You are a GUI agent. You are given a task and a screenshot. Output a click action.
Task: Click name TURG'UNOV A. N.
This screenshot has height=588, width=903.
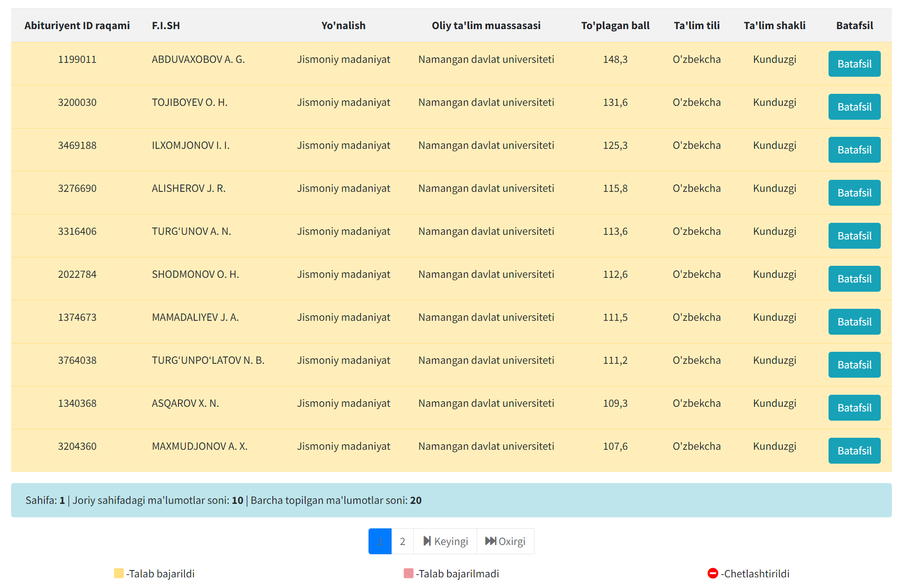tap(191, 231)
